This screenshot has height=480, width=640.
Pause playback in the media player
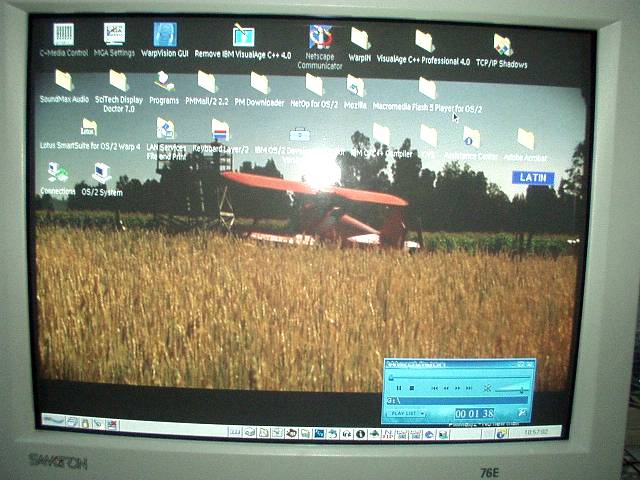[x=399, y=388]
